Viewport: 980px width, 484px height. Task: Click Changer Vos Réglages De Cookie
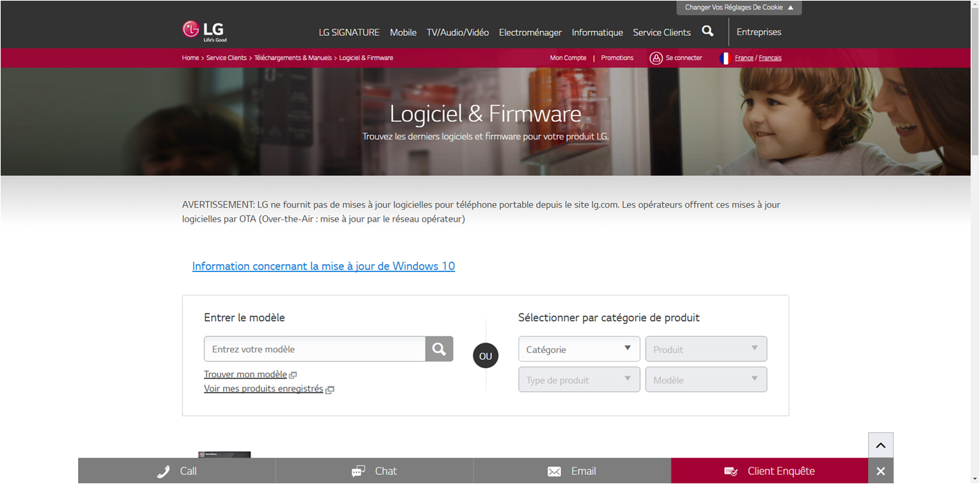point(739,8)
